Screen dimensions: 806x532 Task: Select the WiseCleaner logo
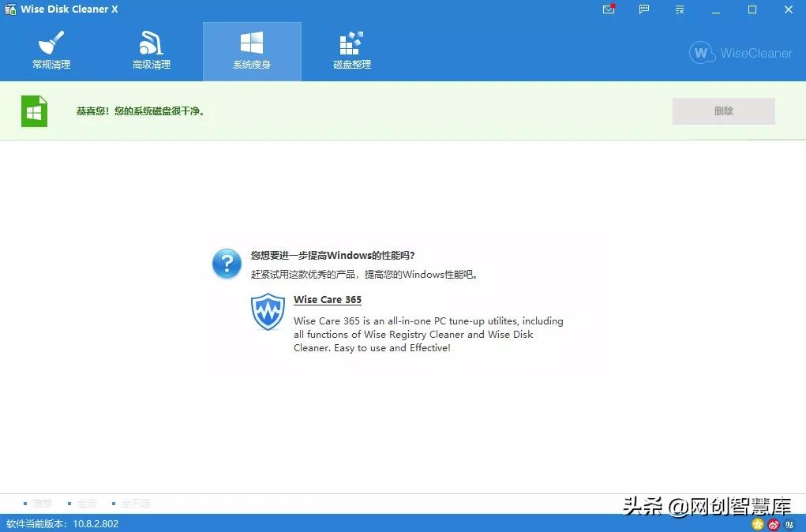[740, 53]
